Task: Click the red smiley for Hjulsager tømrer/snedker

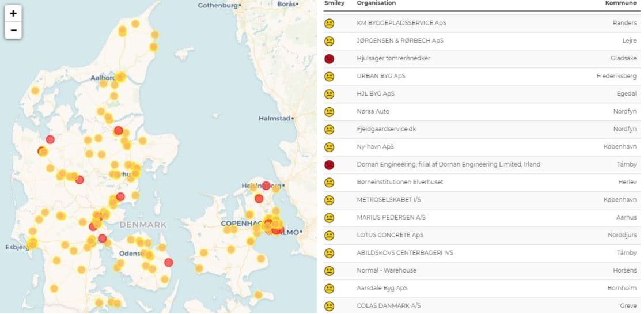Action: pyautogui.click(x=329, y=59)
